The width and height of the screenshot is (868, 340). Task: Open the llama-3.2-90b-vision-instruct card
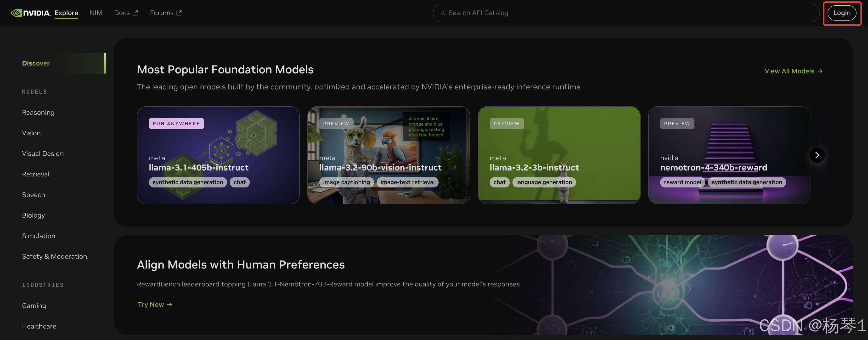coord(389,155)
